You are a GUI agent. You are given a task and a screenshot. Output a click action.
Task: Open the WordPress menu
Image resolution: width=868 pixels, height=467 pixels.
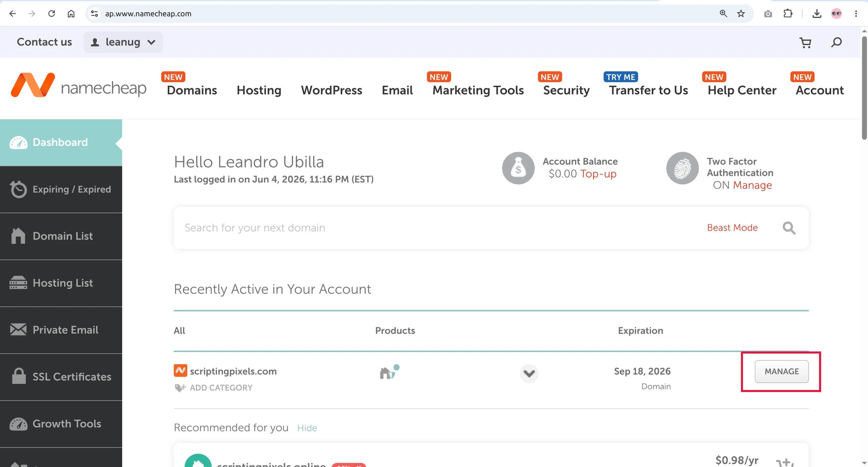(332, 90)
